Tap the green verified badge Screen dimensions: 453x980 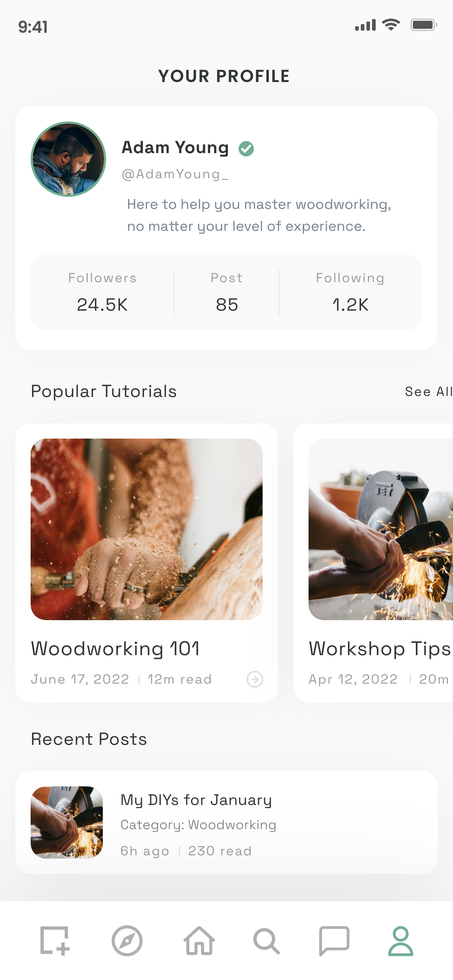[246, 148]
